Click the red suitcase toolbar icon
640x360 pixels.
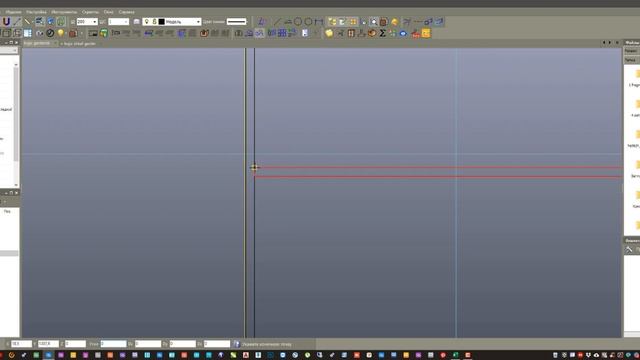[73, 33]
